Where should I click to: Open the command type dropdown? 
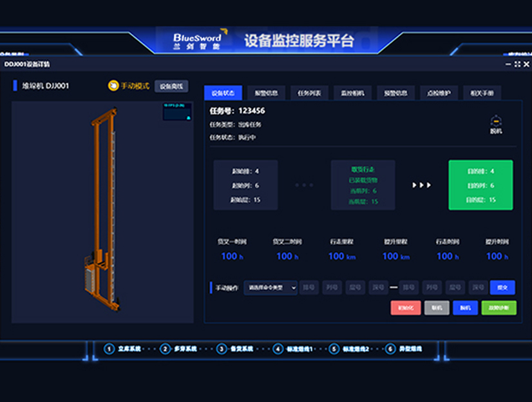click(271, 288)
